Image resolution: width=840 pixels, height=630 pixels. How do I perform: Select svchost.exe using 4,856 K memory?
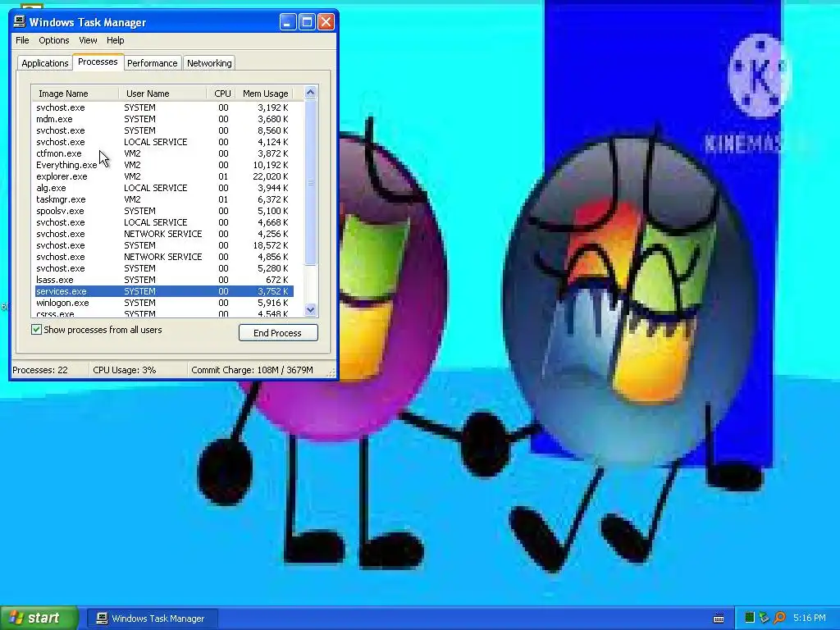tap(164, 257)
